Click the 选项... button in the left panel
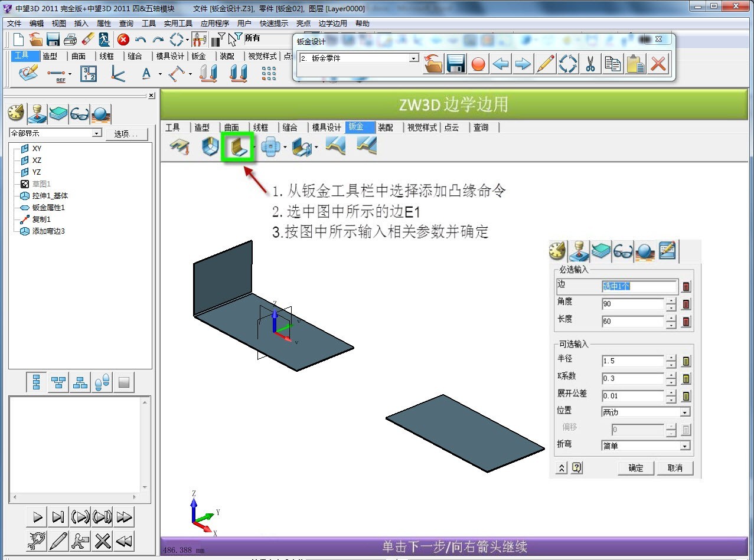The width and height of the screenshot is (754, 560). pyautogui.click(x=126, y=134)
